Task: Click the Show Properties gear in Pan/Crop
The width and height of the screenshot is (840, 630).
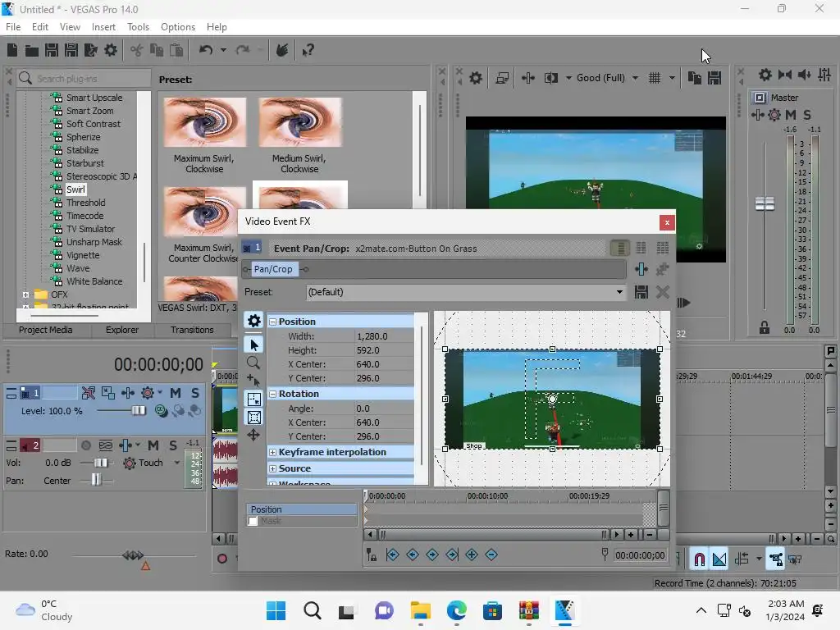Action: click(254, 321)
